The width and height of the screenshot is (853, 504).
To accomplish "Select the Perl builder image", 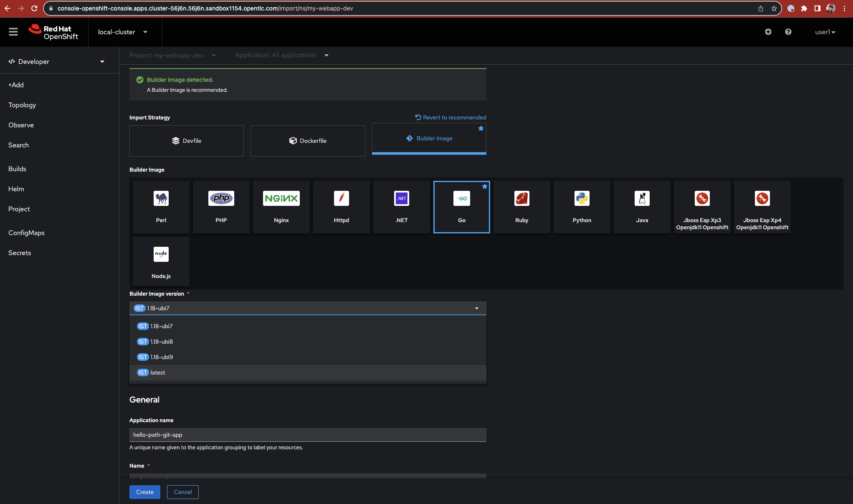I will click(161, 207).
